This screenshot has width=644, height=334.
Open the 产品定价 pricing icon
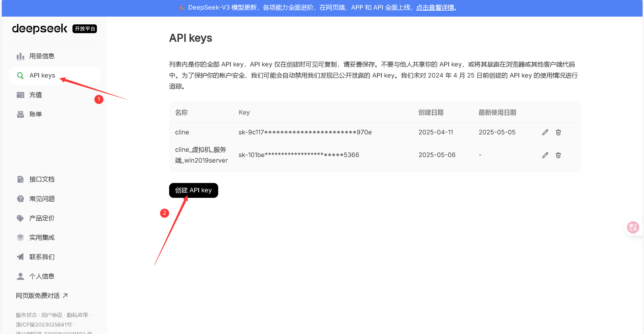(x=20, y=218)
